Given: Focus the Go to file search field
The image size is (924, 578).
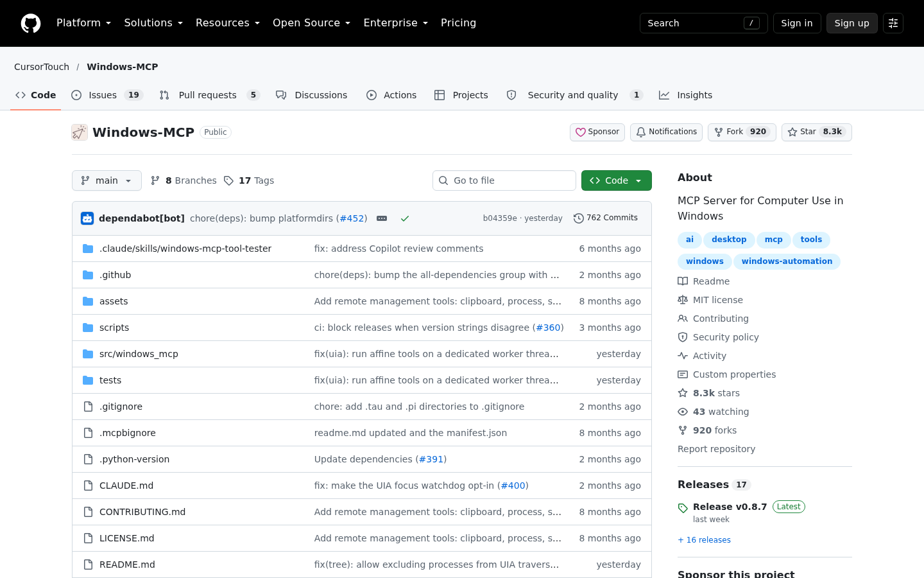Looking at the screenshot, I should pos(504,180).
